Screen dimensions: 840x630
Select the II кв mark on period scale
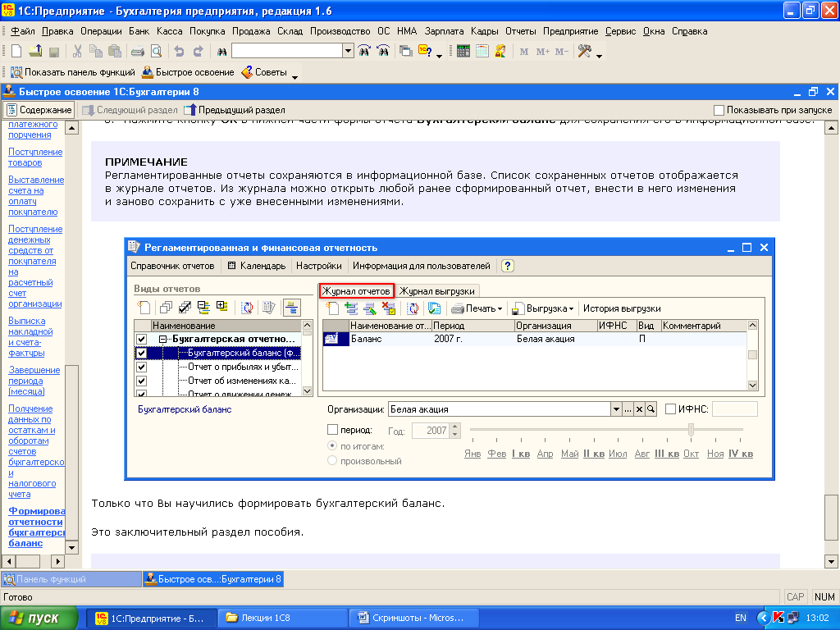click(x=594, y=454)
